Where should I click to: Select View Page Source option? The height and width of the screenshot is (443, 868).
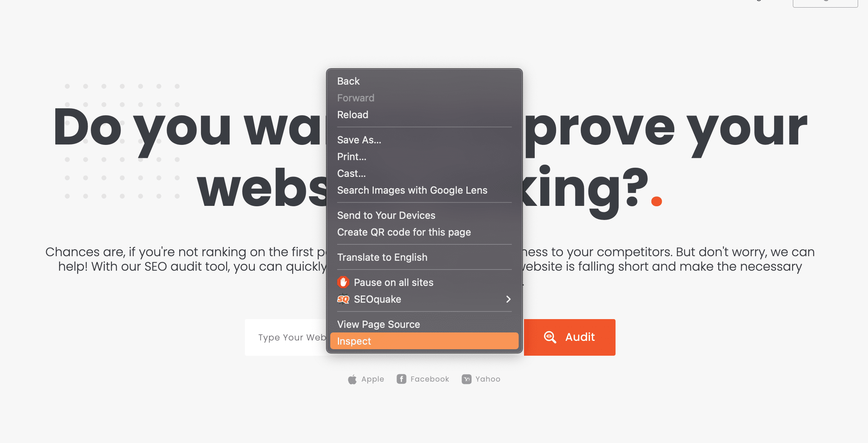coord(378,324)
